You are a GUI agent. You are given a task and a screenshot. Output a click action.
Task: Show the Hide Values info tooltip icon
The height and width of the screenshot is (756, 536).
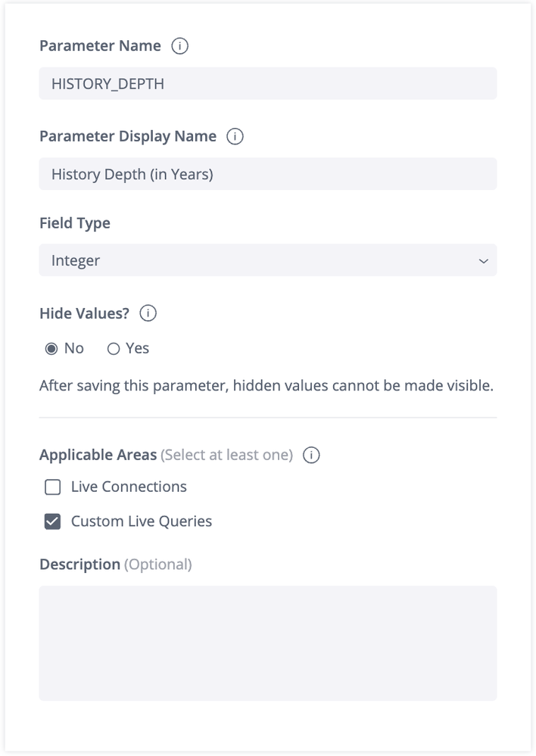tap(148, 313)
